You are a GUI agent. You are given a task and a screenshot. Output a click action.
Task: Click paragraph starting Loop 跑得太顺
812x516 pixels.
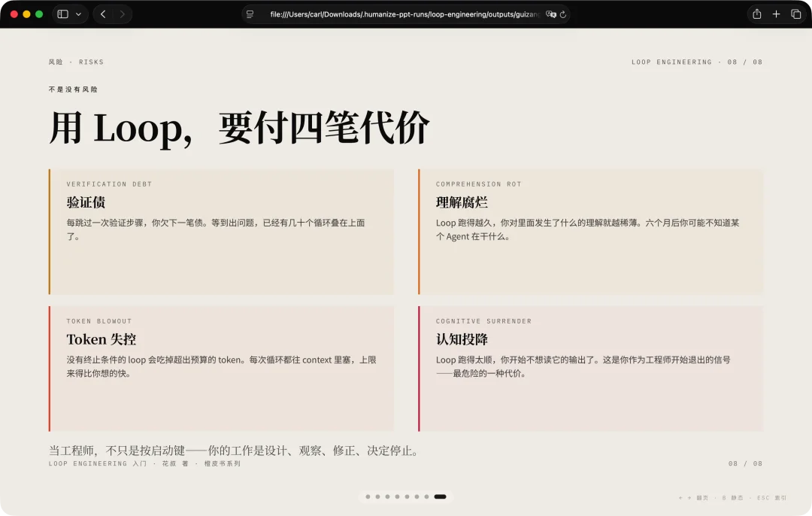tap(583, 366)
